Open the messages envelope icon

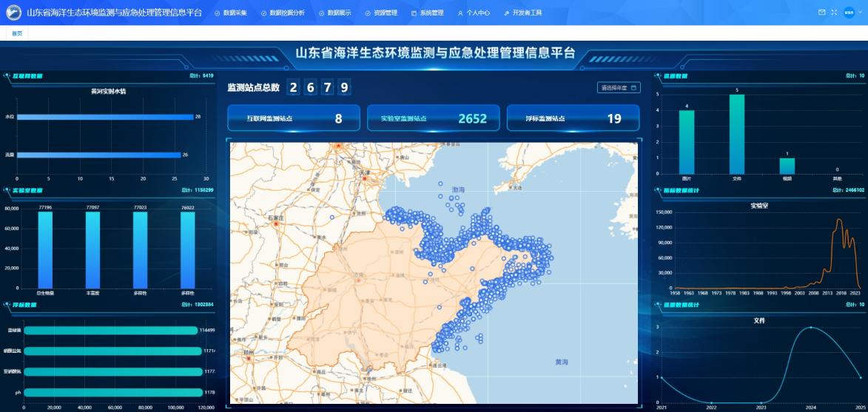coord(821,13)
